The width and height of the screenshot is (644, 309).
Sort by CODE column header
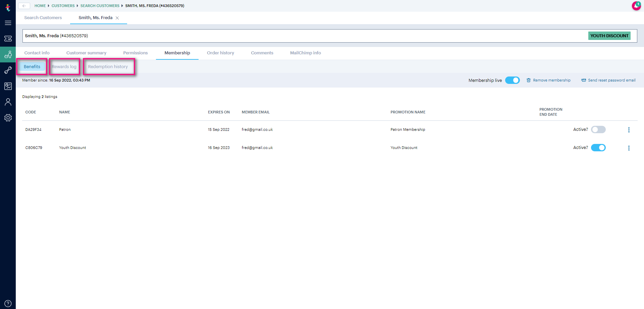click(31, 112)
